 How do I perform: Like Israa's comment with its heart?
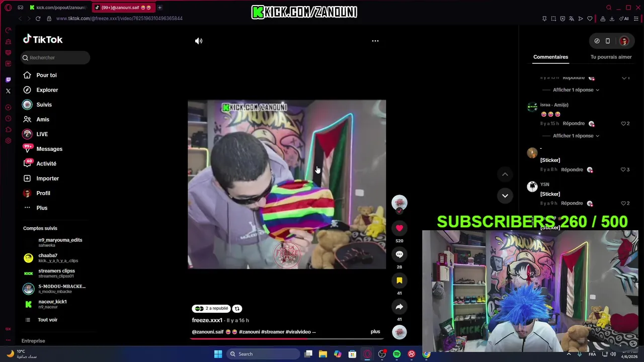[x=623, y=124]
